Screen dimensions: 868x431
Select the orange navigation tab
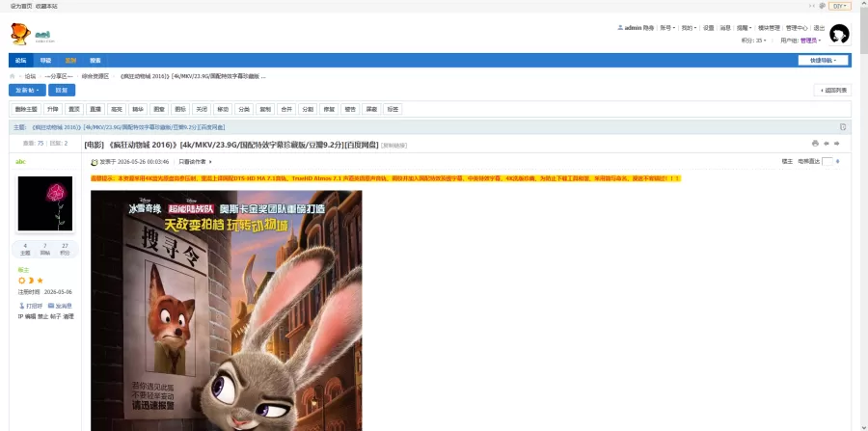70,61
